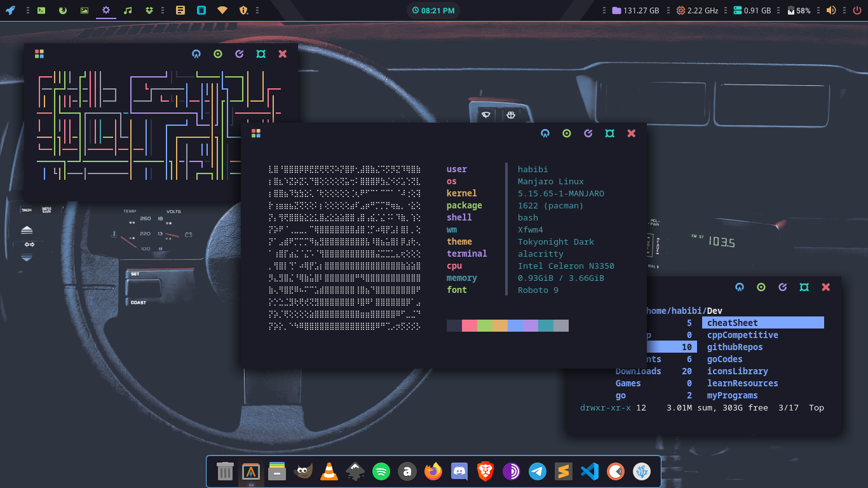The width and height of the screenshot is (868, 488).
Task: Open the rocket launcher menu in top panel
Action: [10, 10]
